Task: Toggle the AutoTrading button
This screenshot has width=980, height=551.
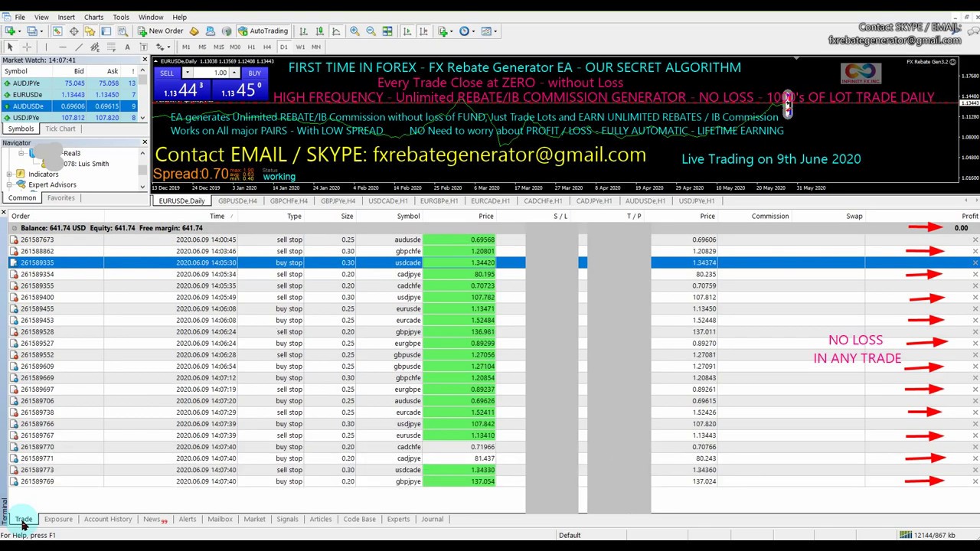Action: click(x=263, y=31)
